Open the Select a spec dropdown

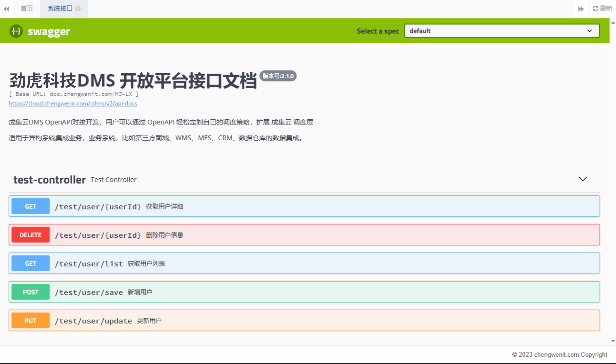coord(502,31)
